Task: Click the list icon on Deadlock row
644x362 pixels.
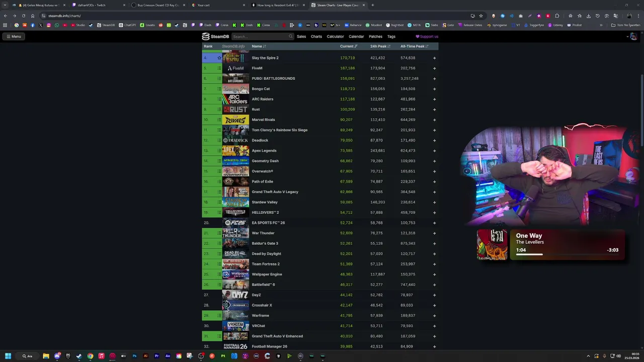Action: coord(219,140)
